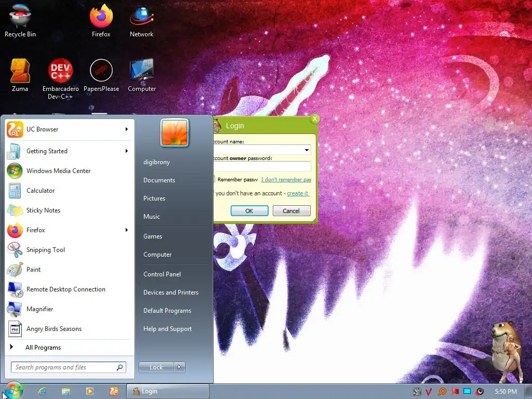Launch PapersPlease desktop shortcut
Viewport: 532px width, 399px height.
tap(101, 75)
